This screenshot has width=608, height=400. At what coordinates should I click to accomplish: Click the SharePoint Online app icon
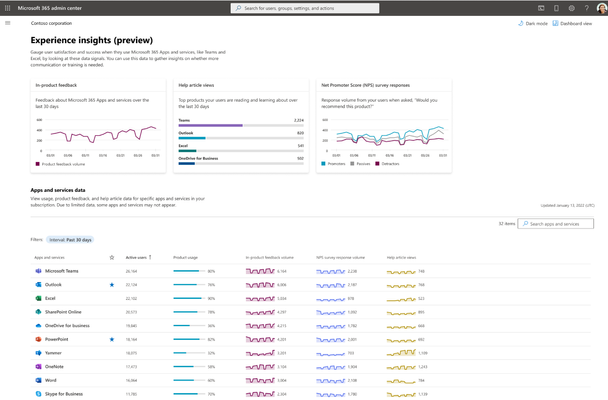click(38, 312)
